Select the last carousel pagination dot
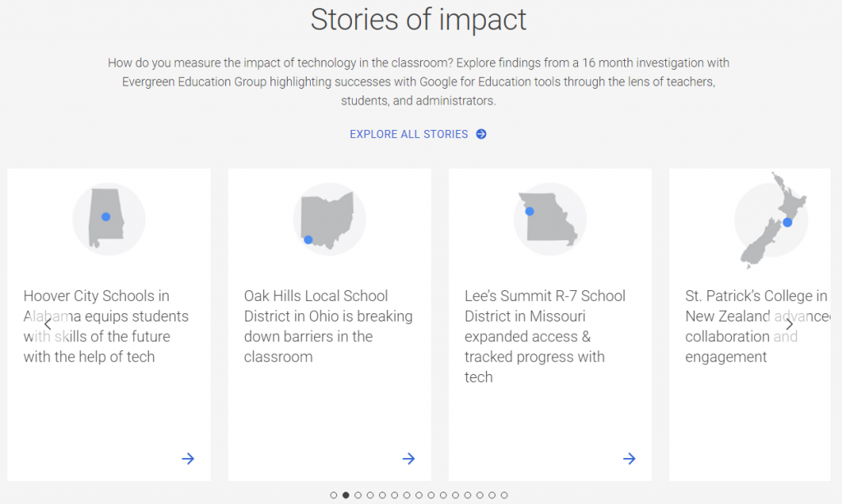The height and width of the screenshot is (504, 842). point(504,495)
